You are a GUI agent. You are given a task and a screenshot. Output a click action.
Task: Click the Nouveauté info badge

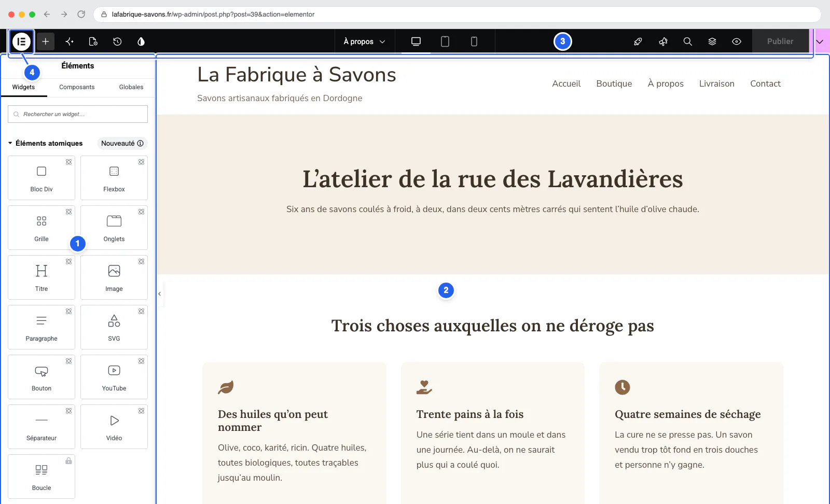[122, 143]
